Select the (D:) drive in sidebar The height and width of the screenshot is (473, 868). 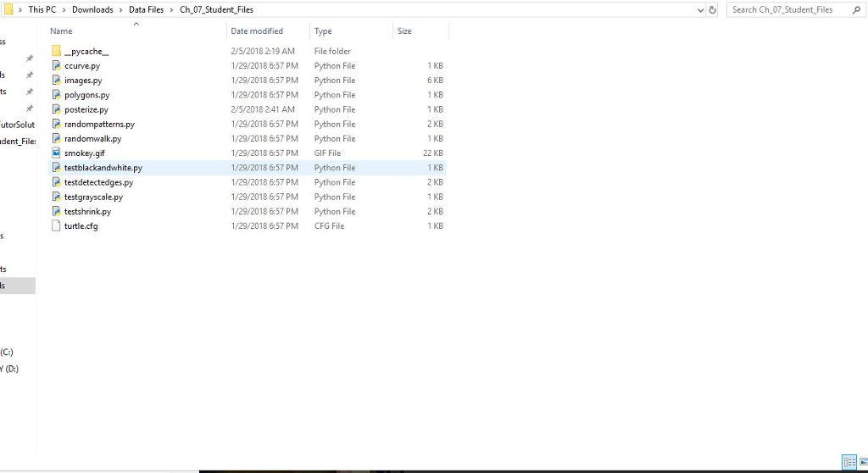[x=9, y=369]
